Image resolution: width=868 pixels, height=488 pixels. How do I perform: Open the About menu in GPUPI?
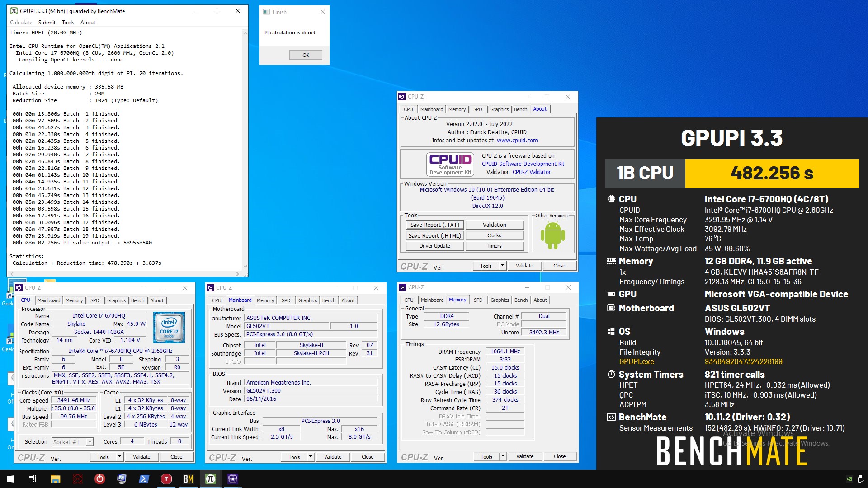click(88, 23)
